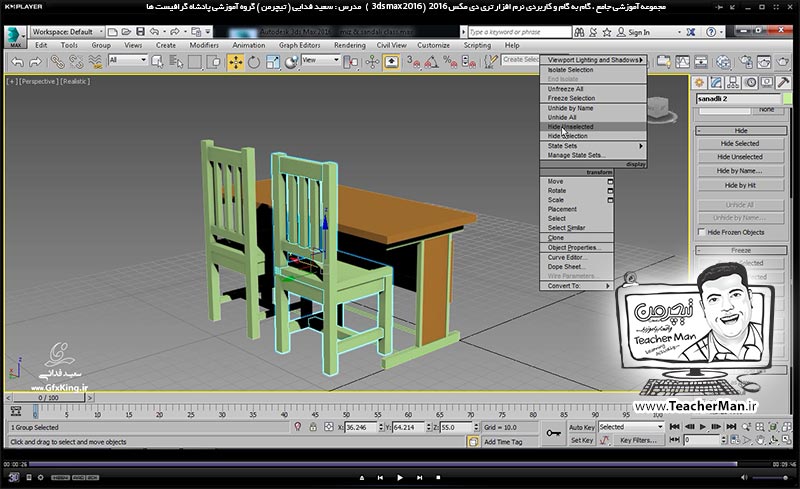Click the KMPlayer play button
Viewport: 800px width, 489px height.
[399, 478]
